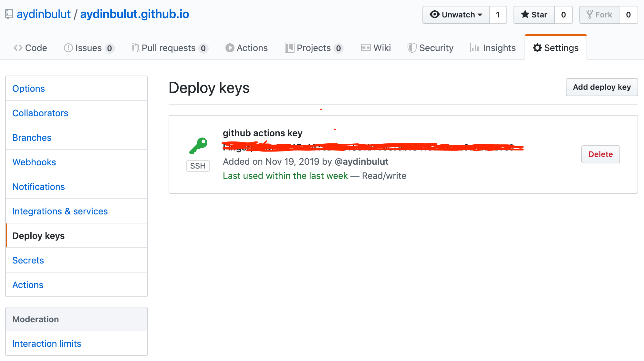644x361 pixels.
Task: Switch to the Issues tab
Action: point(89,48)
